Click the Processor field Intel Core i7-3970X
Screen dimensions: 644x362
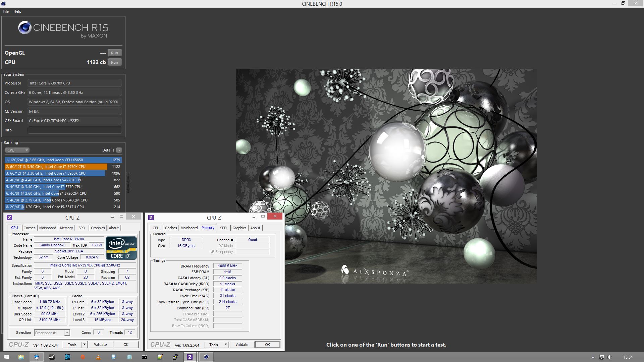(74, 83)
